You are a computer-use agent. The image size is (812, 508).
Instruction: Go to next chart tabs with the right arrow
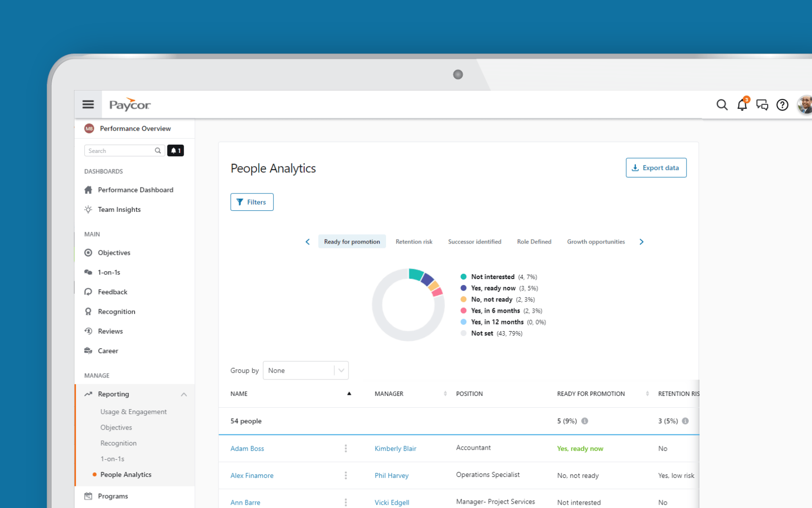point(642,242)
